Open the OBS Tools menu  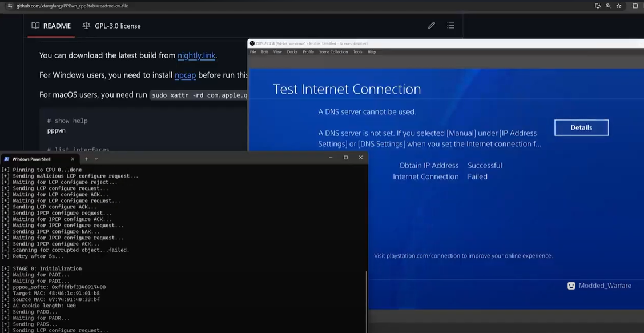[x=357, y=52]
